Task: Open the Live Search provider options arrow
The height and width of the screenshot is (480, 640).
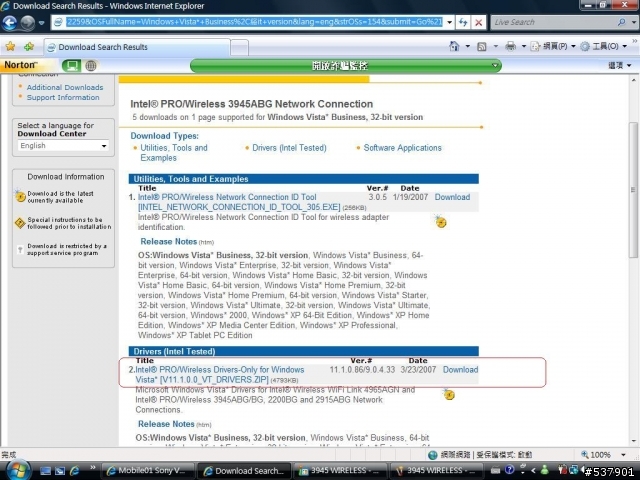Action: tap(633, 22)
